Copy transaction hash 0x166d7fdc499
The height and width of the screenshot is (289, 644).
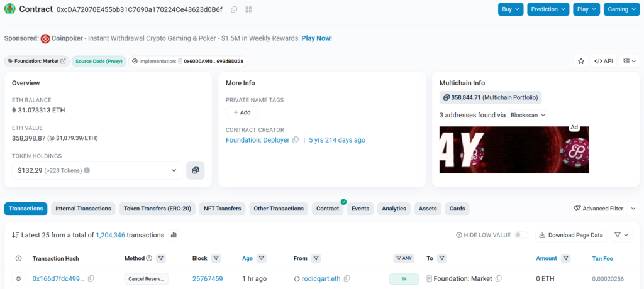click(x=91, y=279)
